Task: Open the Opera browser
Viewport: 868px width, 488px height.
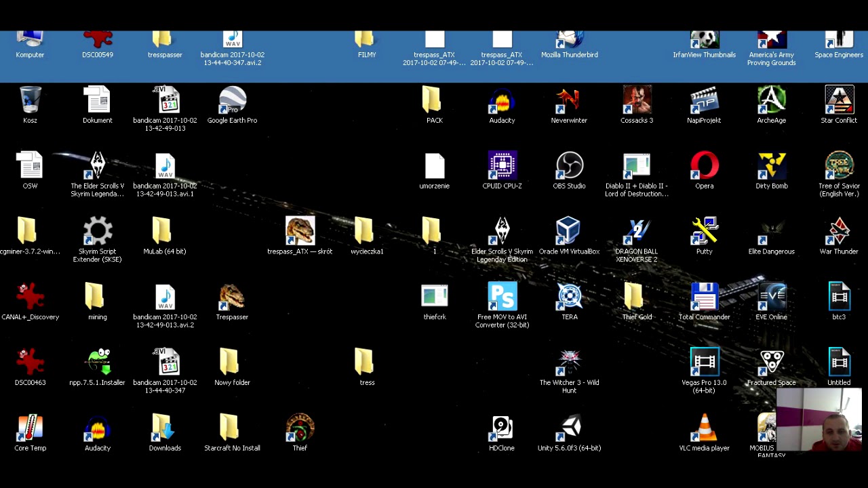Action: point(704,171)
